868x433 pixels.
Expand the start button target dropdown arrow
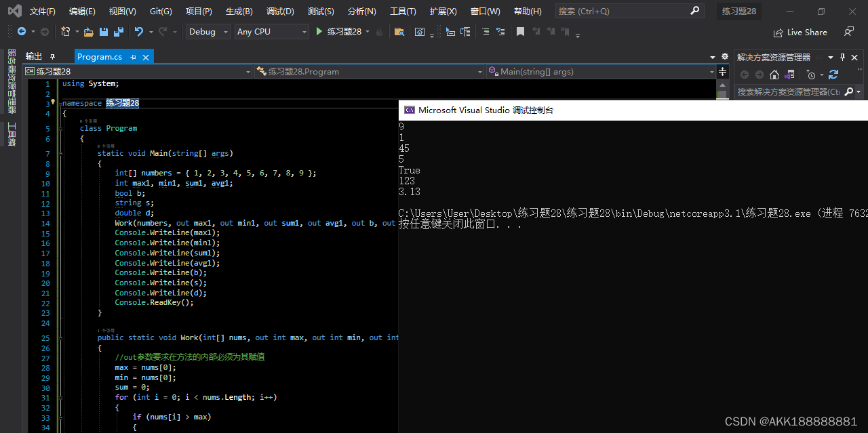coord(368,32)
